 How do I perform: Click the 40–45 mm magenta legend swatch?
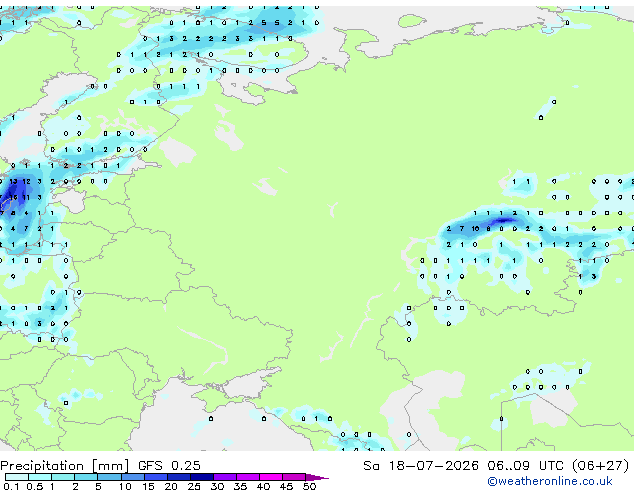[x=271, y=477]
